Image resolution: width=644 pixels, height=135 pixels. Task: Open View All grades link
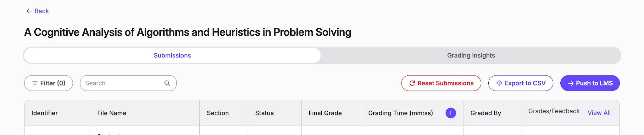tap(599, 113)
